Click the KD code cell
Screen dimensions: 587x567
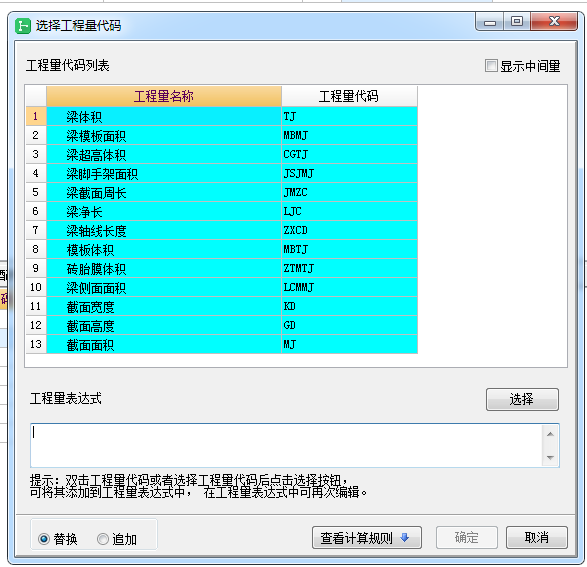tap(349, 306)
